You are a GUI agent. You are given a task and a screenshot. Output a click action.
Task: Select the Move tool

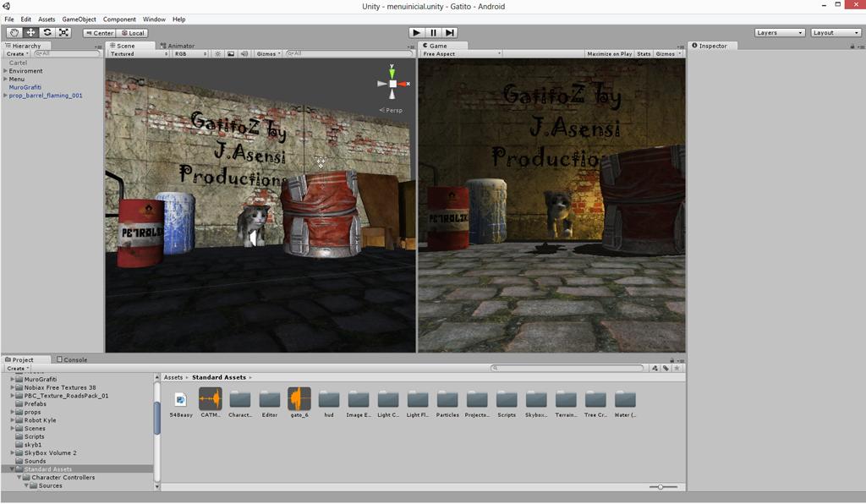(x=31, y=33)
